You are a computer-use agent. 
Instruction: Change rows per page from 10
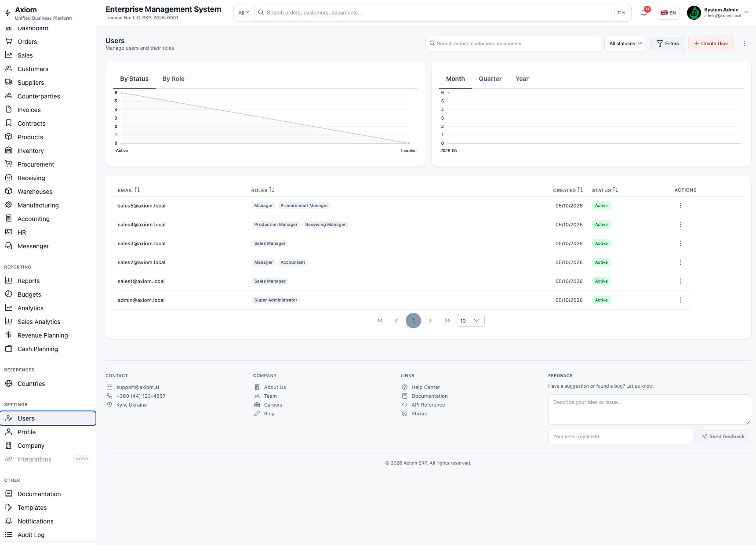pyautogui.click(x=470, y=320)
